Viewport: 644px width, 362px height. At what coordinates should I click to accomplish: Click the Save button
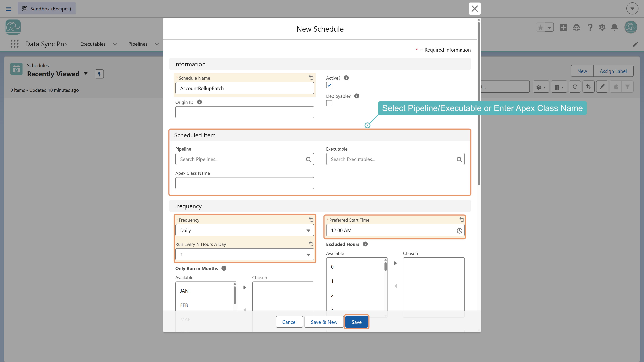pos(356,322)
